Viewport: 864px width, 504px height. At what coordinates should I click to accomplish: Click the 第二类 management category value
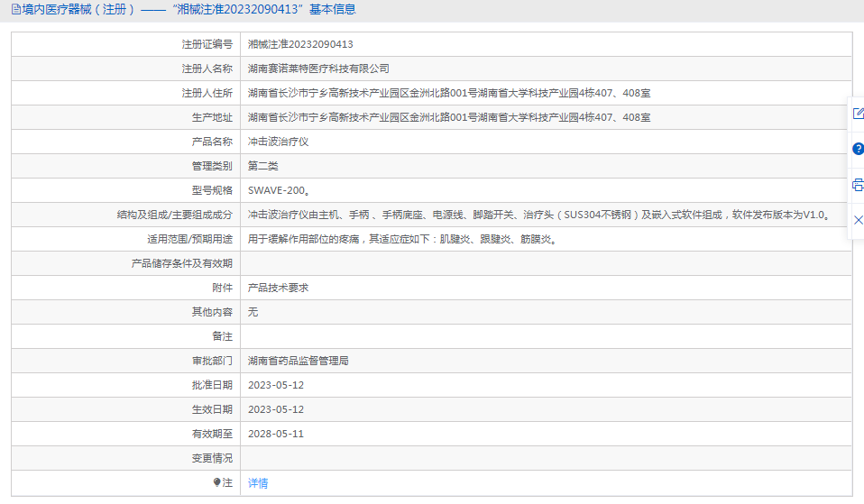click(262, 166)
